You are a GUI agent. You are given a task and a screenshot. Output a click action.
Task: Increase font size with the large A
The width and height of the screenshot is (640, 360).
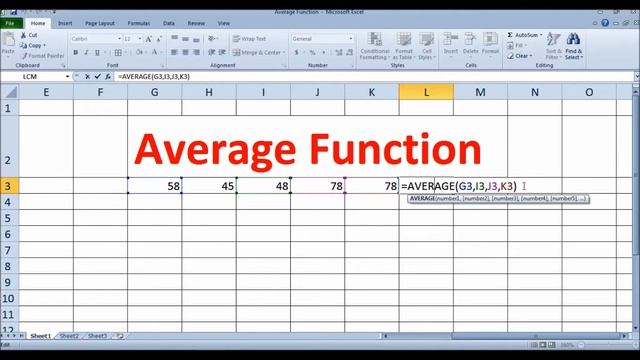(x=149, y=39)
